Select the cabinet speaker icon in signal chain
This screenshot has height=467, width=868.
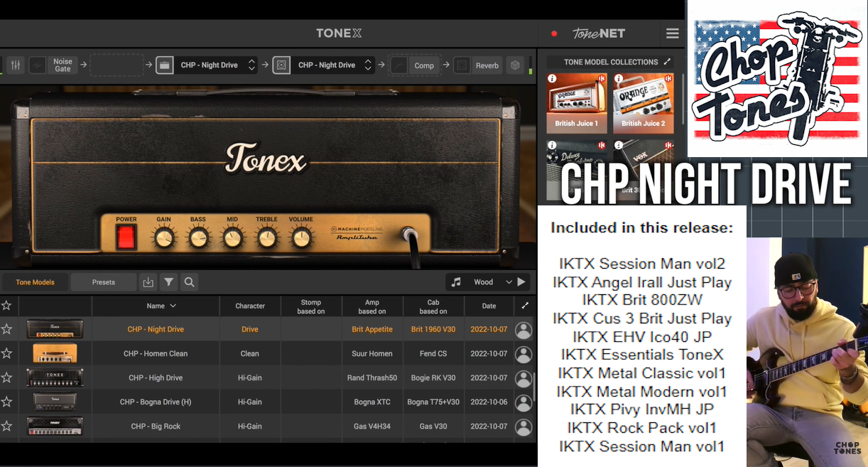point(281,65)
